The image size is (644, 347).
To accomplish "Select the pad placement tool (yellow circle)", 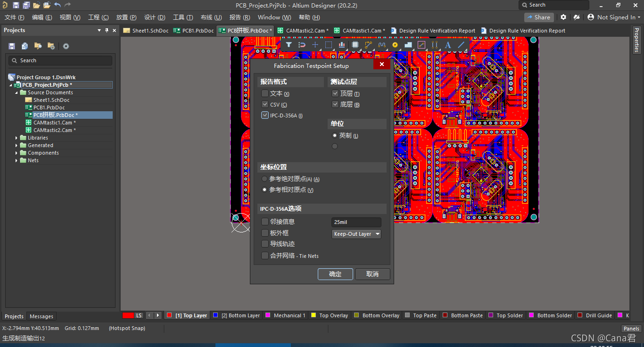I will [395, 45].
